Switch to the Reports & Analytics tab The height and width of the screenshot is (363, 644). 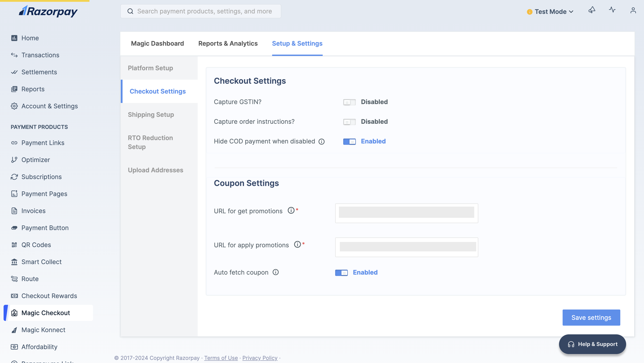228,44
